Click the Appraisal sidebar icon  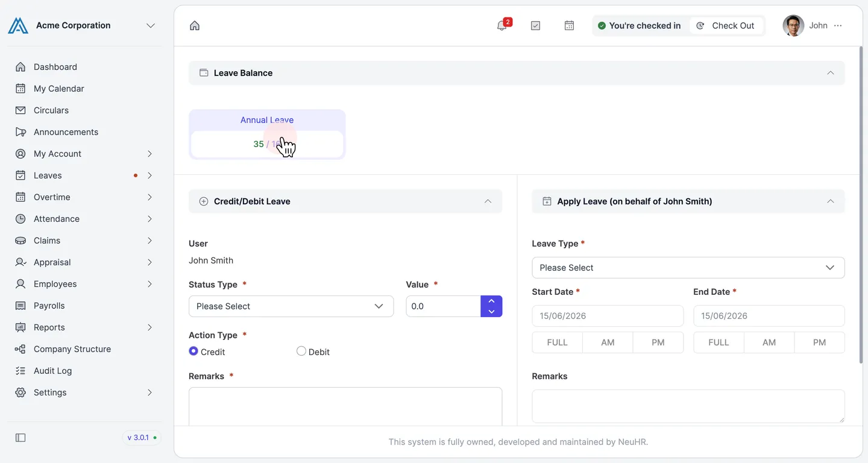20,262
